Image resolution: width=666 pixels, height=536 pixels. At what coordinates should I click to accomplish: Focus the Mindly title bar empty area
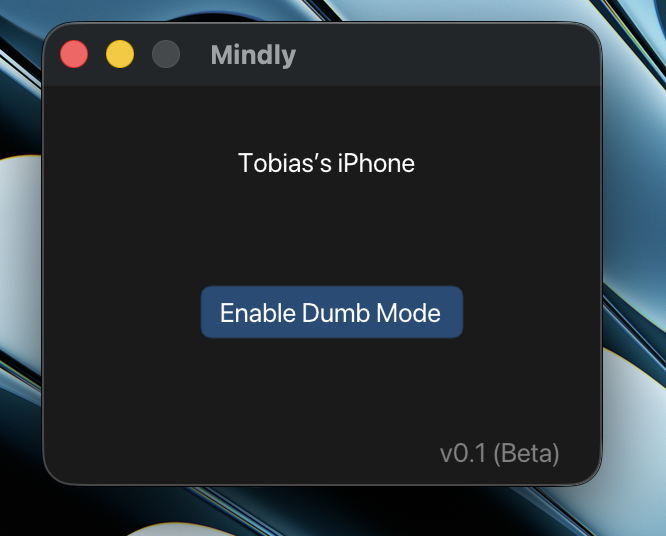(x=446, y=54)
